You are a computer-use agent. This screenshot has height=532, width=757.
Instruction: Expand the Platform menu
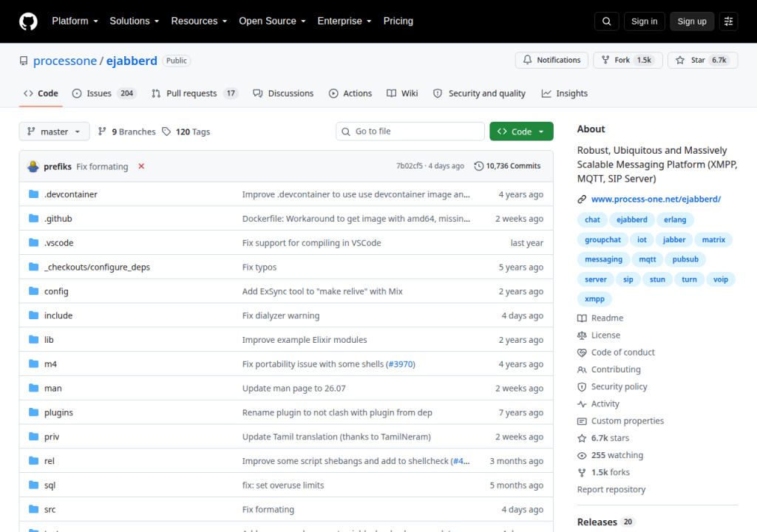(x=75, y=21)
